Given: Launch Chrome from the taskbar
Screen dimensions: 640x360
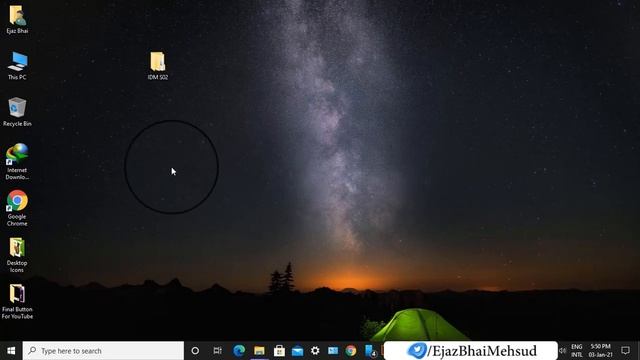Looking at the screenshot, I should [351, 351].
